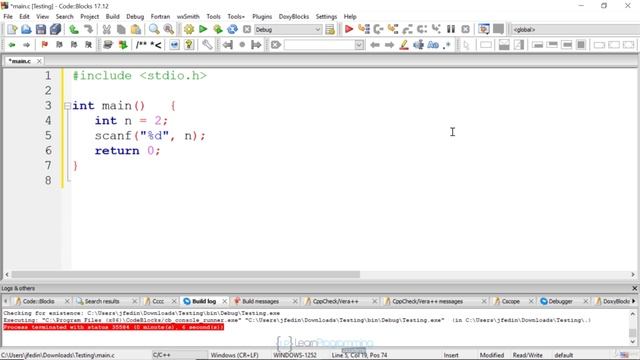640x360 pixels.
Task: Close the main.c editor tab
Action: pyautogui.click(x=39, y=61)
